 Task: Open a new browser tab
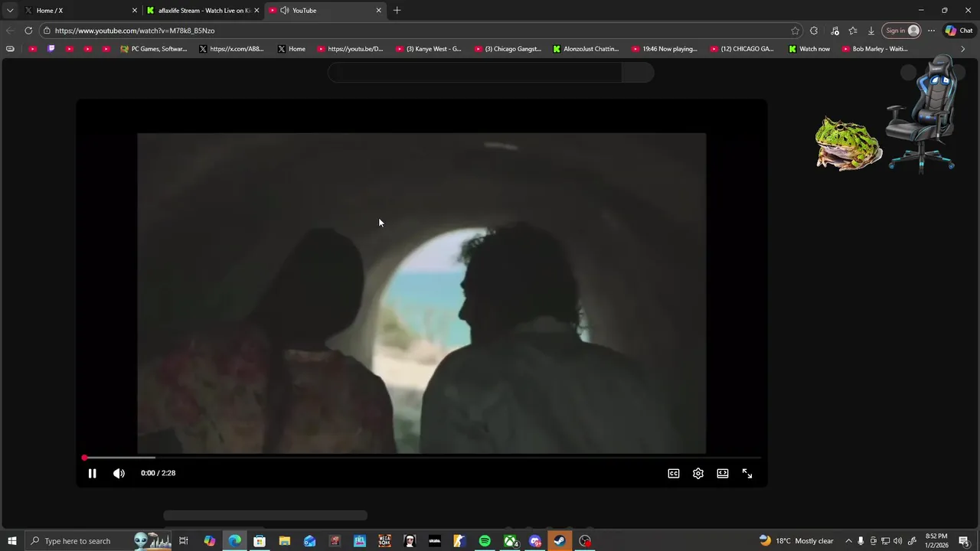click(397, 11)
